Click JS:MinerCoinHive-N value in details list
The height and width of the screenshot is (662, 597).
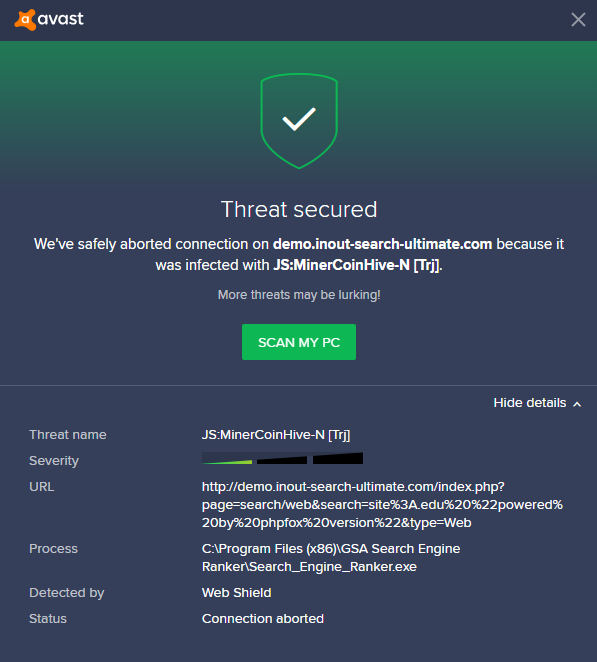276,434
